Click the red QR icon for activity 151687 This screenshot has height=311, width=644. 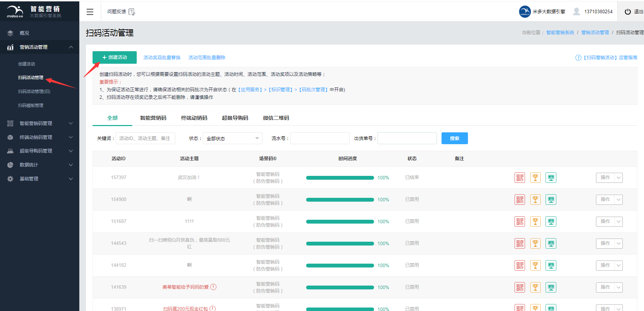coord(520,221)
